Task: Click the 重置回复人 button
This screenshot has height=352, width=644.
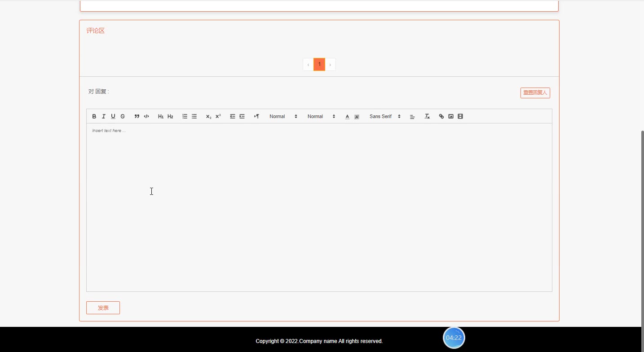Action: pyautogui.click(x=535, y=92)
